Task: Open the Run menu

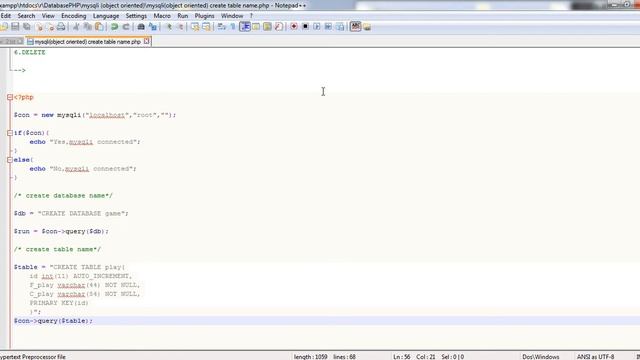Action: [x=182, y=16]
